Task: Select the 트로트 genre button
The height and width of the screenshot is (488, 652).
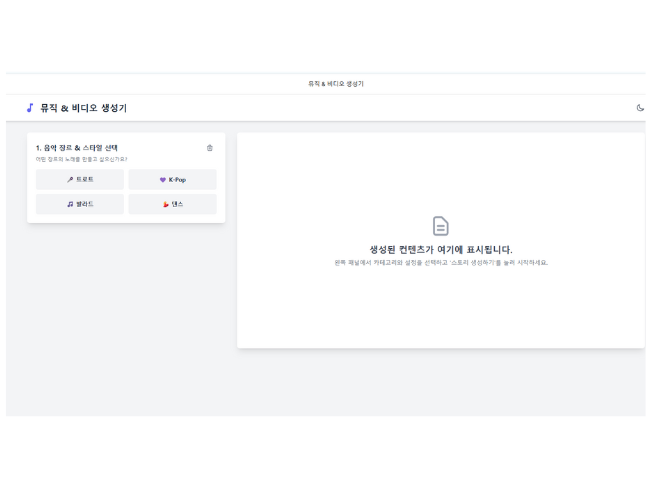Action: click(80, 180)
